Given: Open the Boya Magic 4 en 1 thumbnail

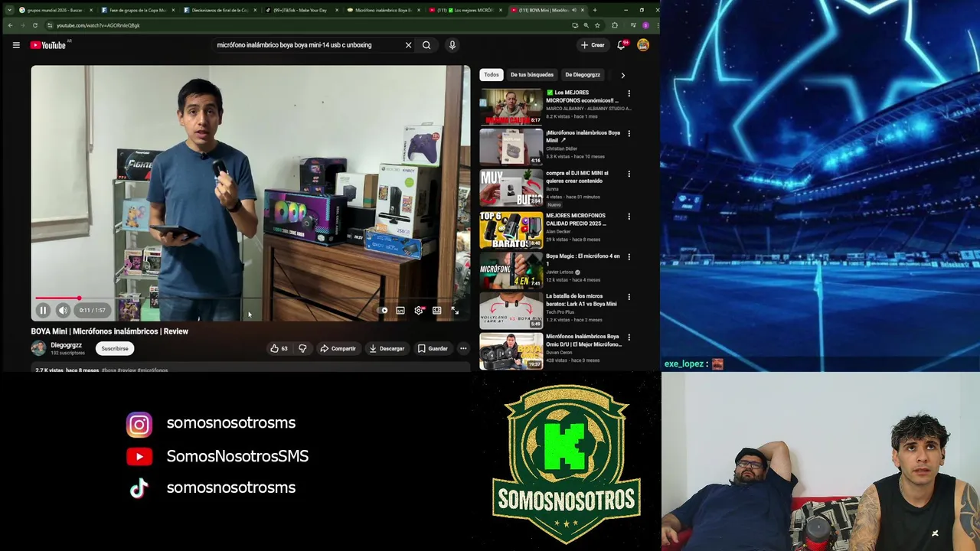Looking at the screenshot, I should click(511, 269).
